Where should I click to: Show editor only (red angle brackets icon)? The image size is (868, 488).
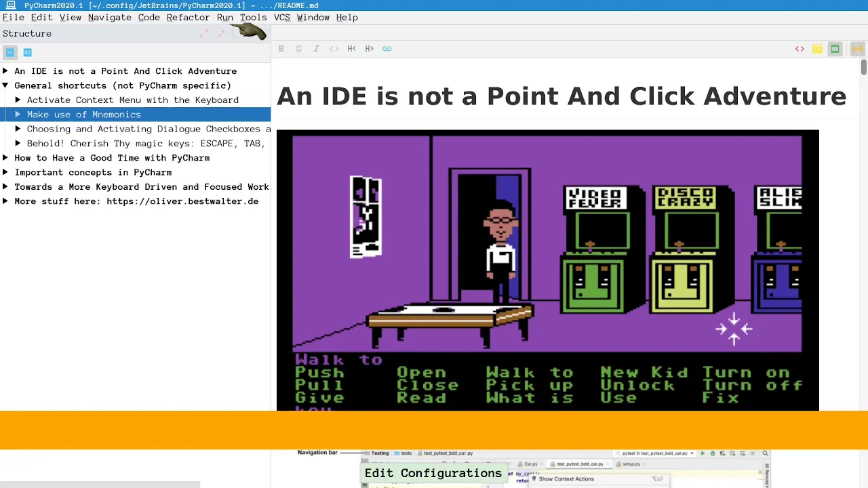coord(800,49)
